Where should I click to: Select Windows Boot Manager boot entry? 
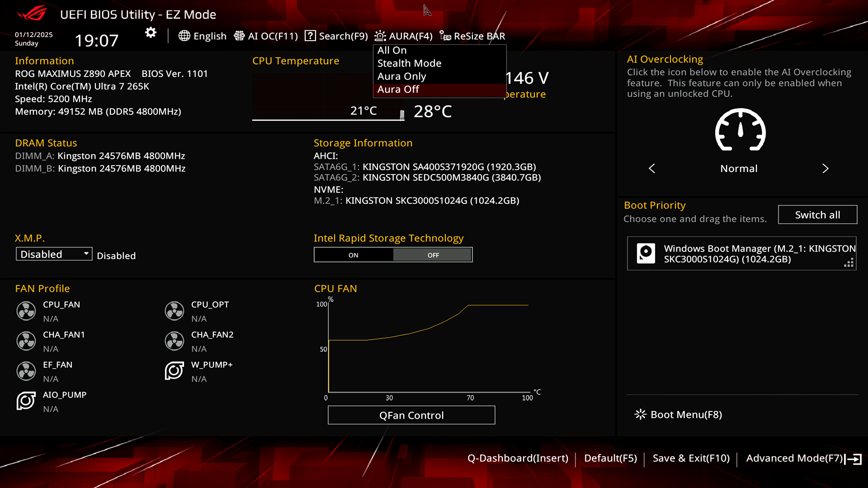coord(742,253)
